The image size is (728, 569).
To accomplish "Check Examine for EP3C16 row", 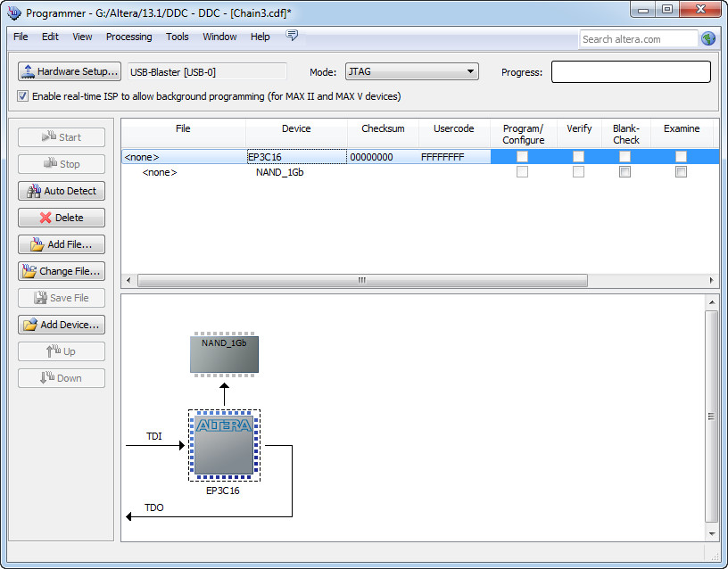I will (681, 156).
